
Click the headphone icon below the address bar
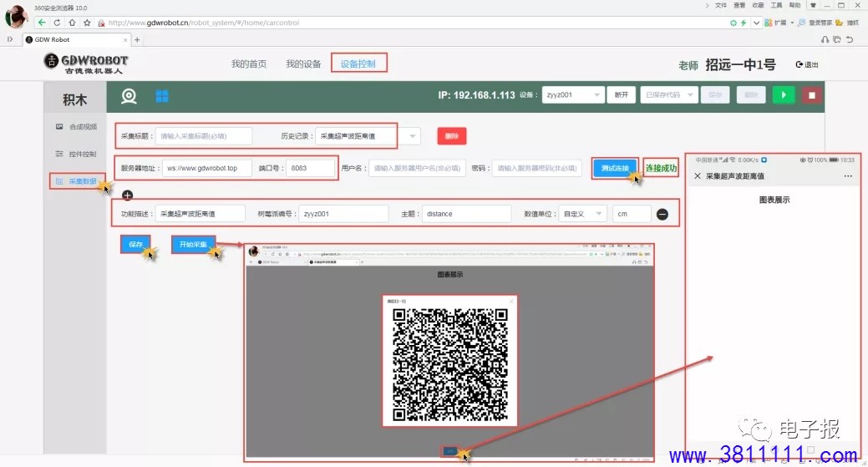pos(825,40)
